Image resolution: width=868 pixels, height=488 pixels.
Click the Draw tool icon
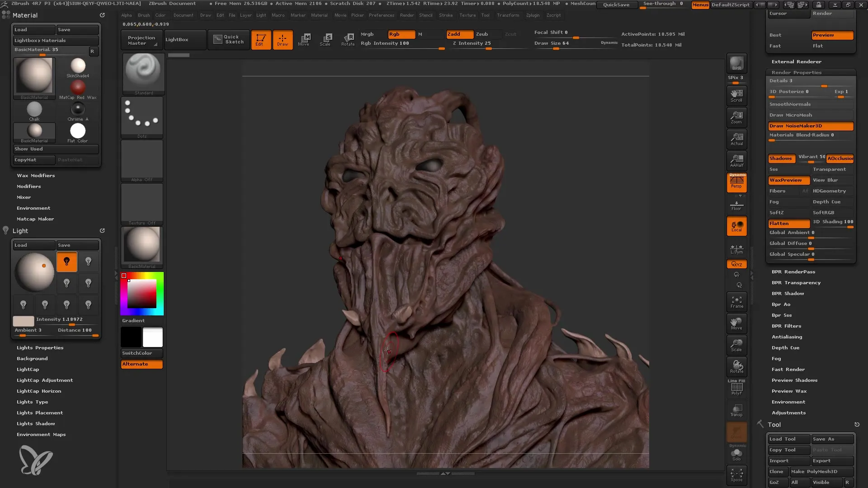tap(282, 39)
